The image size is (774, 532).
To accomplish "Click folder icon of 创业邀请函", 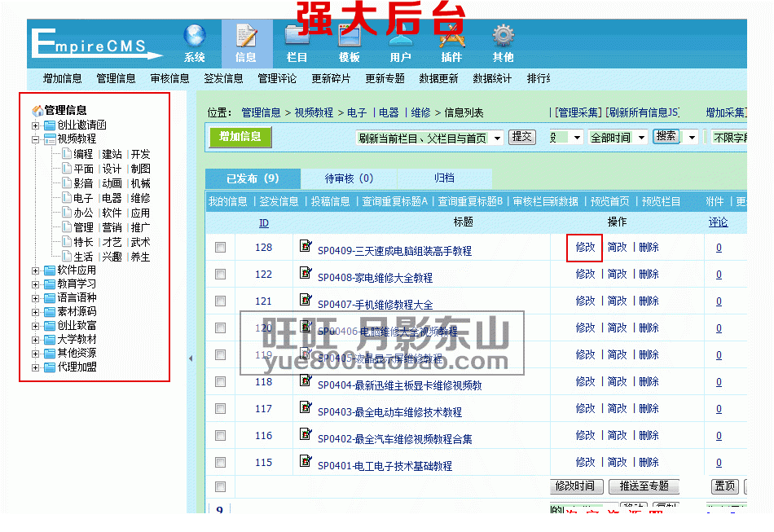I will pos(50,125).
